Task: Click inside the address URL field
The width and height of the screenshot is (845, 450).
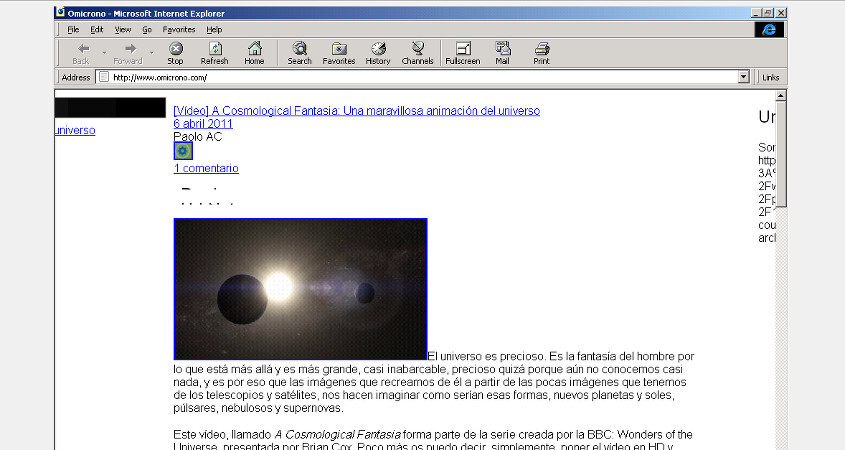Action: pyautogui.click(x=420, y=77)
